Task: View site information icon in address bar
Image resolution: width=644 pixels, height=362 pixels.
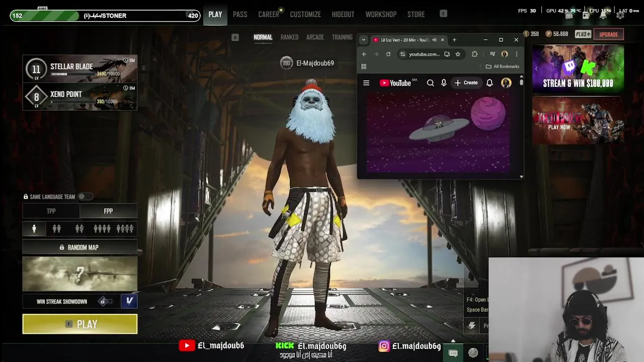Action: click(x=403, y=54)
